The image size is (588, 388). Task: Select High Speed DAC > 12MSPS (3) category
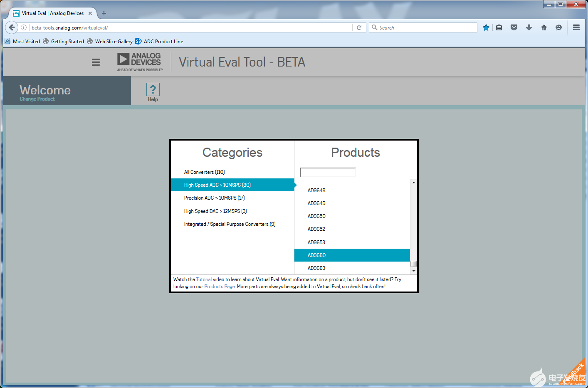(232, 211)
